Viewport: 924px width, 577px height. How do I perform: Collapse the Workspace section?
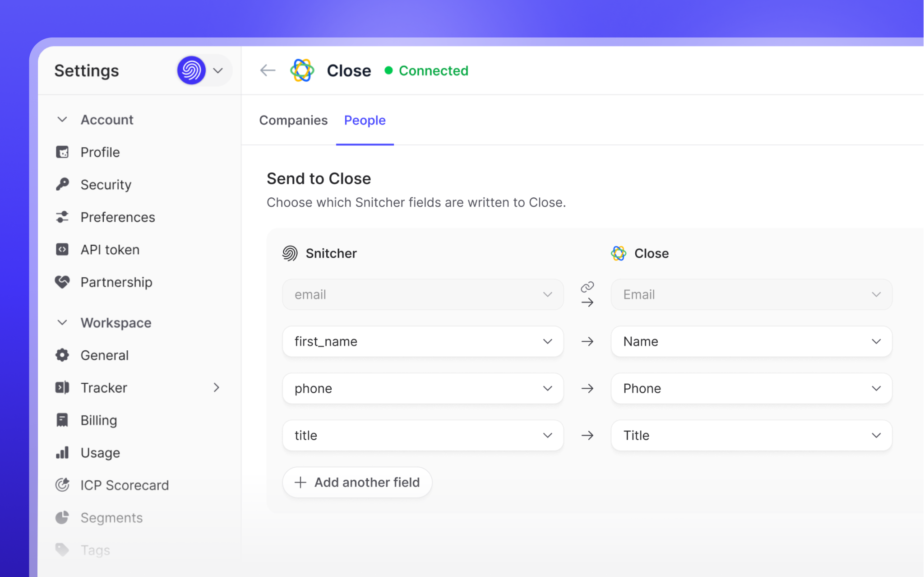pyautogui.click(x=62, y=323)
